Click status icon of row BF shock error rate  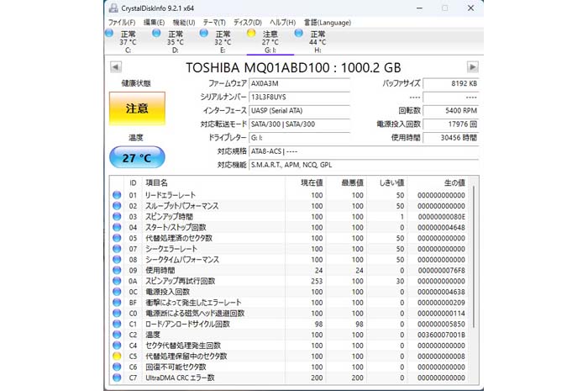[x=117, y=303]
